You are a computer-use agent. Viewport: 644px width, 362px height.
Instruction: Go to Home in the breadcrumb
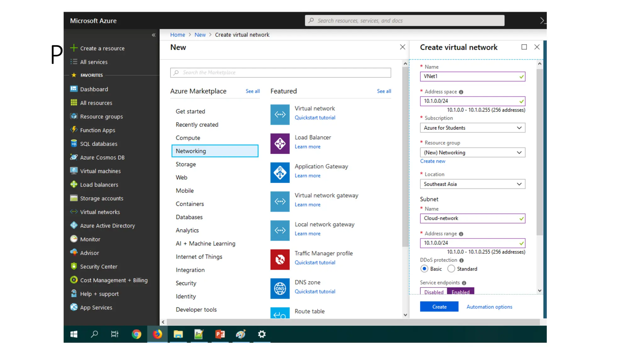[177, 35]
